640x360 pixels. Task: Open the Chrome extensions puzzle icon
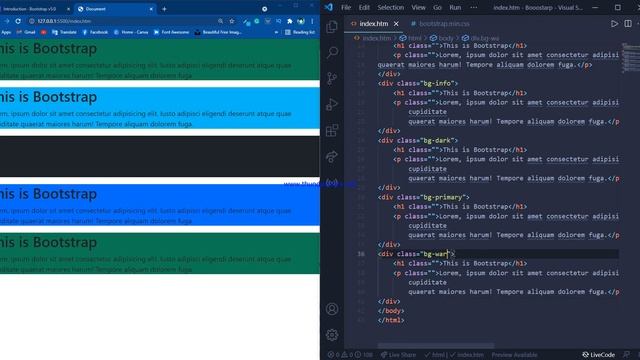(x=290, y=21)
